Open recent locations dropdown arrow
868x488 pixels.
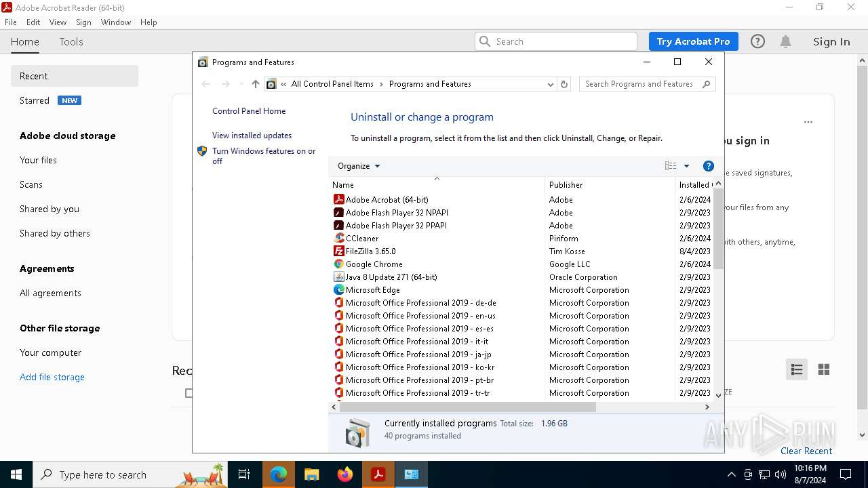(241, 84)
